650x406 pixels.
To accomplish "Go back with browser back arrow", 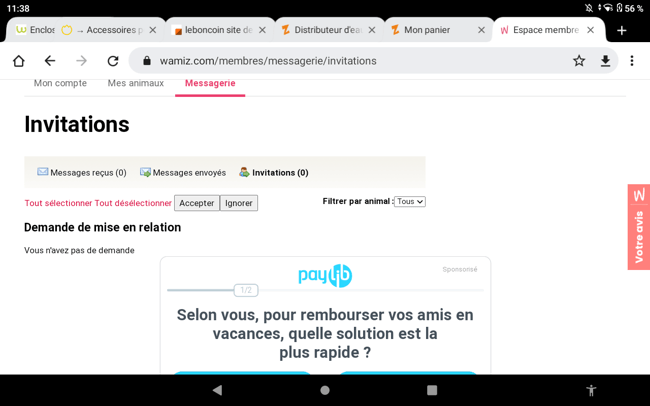I will click(x=50, y=61).
